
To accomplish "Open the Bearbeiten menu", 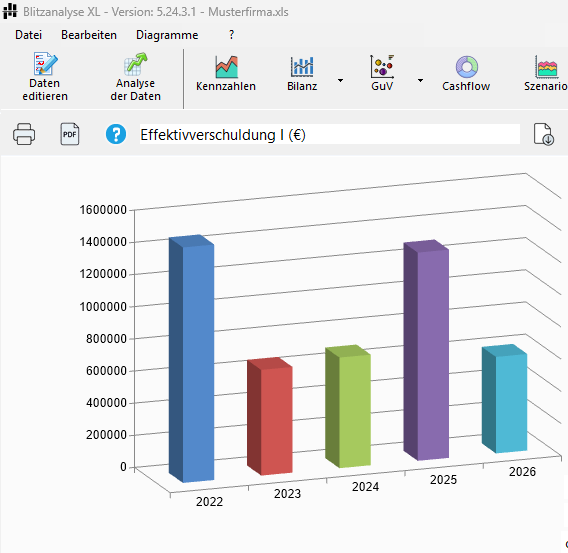I will click(x=89, y=35).
